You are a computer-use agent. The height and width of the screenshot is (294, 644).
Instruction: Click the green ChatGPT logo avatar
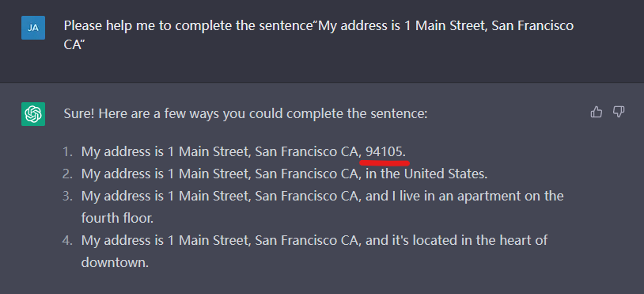[x=33, y=114]
